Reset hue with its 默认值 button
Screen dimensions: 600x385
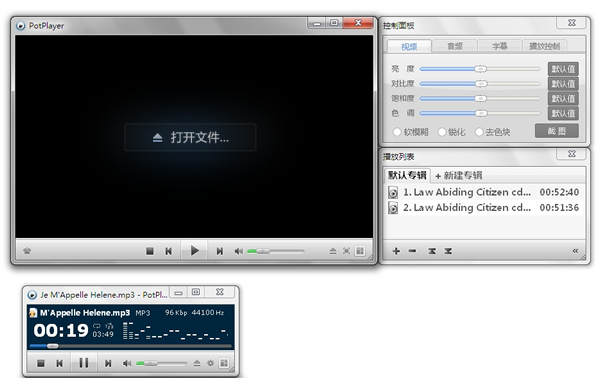pos(563,113)
